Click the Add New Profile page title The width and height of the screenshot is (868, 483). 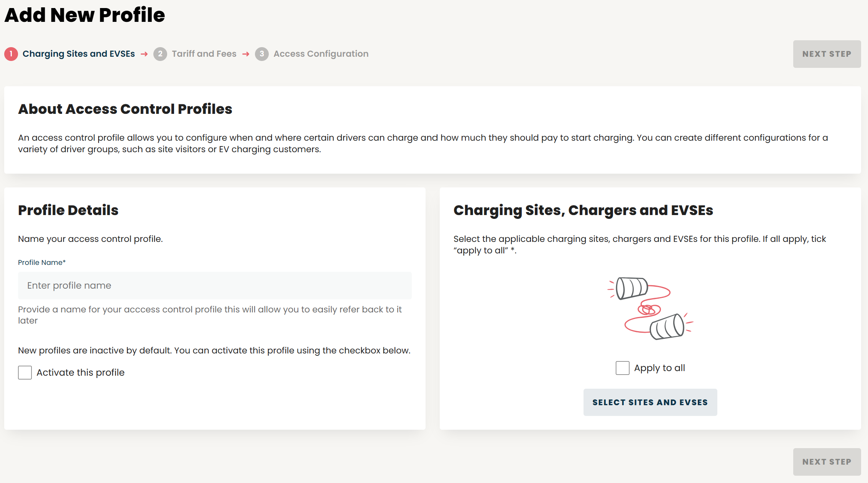click(85, 15)
